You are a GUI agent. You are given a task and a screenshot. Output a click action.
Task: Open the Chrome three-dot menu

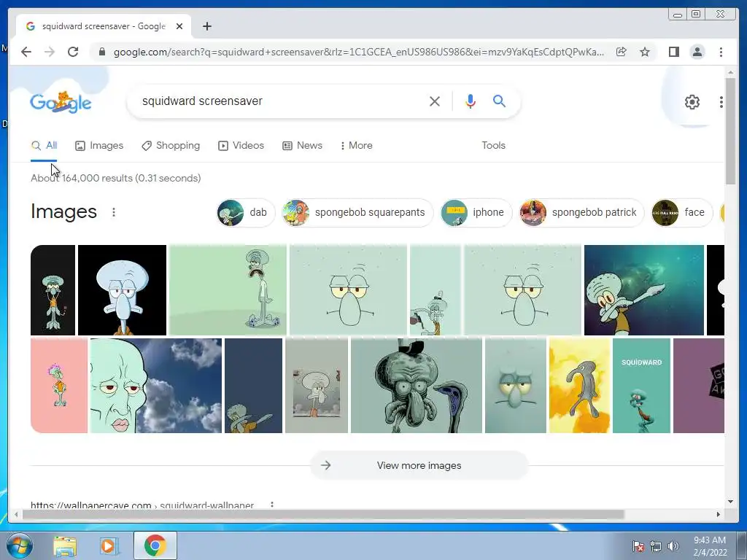coord(721,52)
